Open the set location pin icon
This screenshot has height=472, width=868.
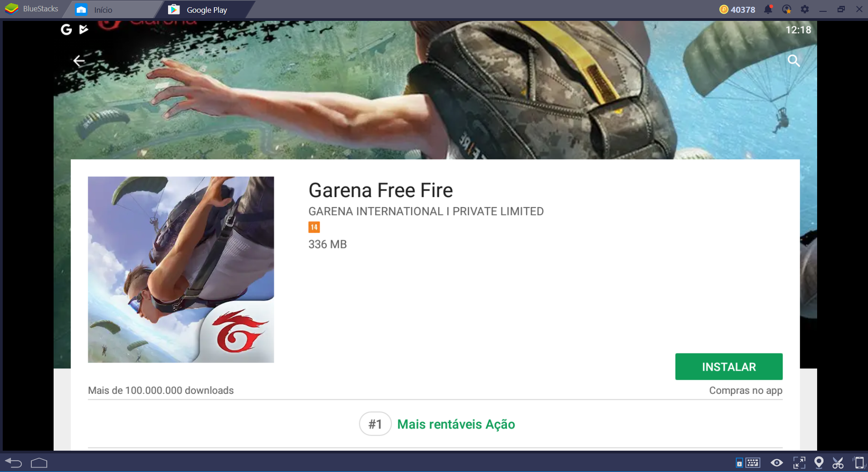pyautogui.click(x=819, y=462)
